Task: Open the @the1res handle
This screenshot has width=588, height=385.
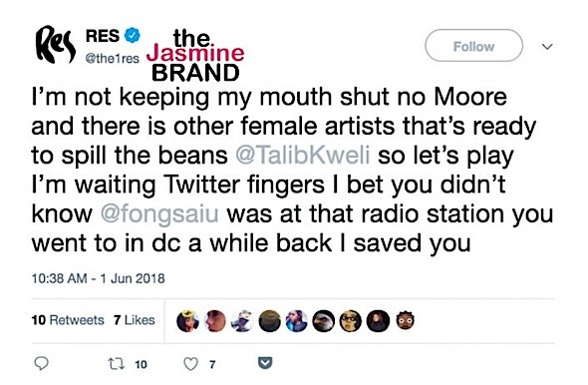Action: pyautogui.click(x=113, y=59)
